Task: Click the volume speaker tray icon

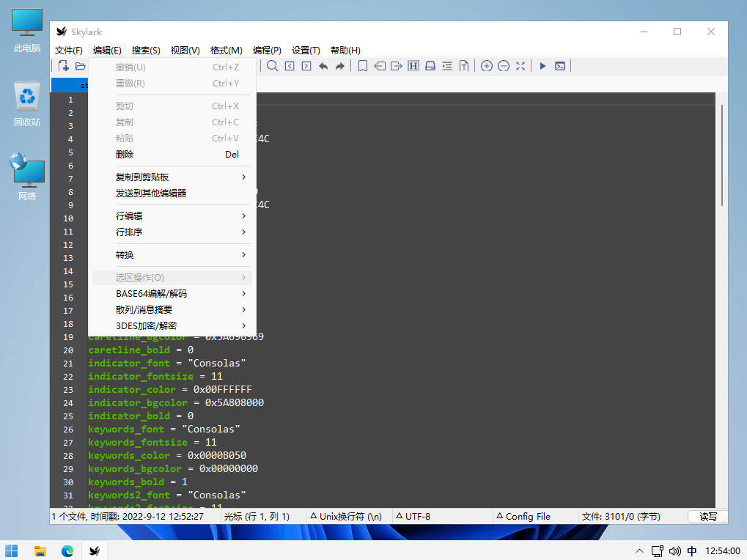Action: point(674,551)
